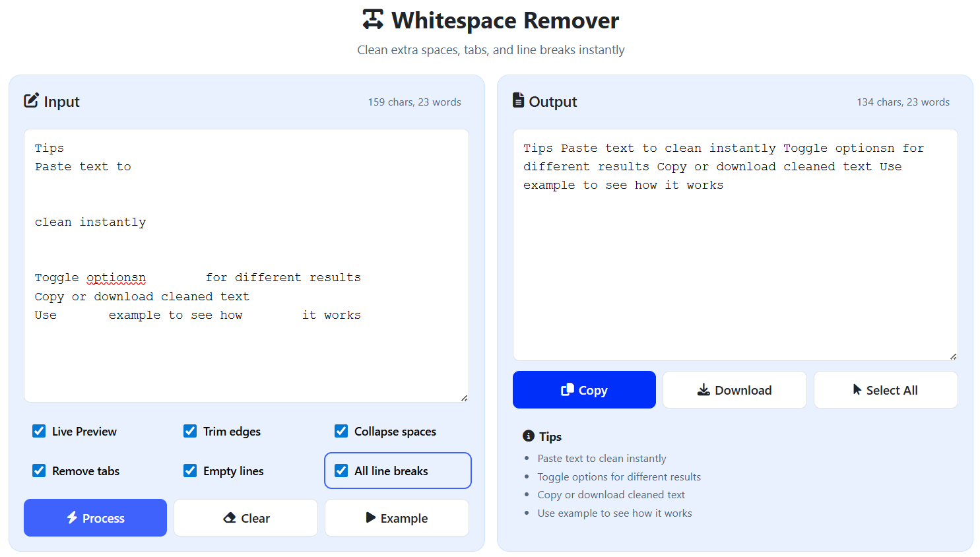980x557 pixels.
Task: Click the play icon on Example
Action: 371,517
